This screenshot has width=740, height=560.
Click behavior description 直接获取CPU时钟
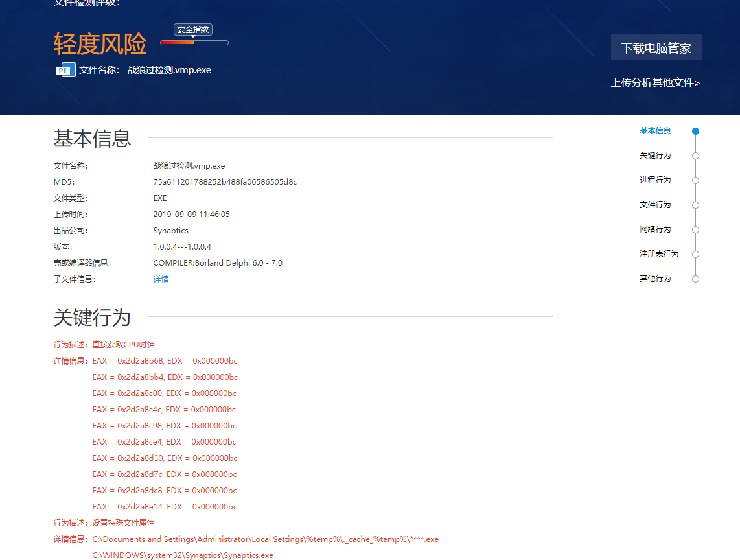(x=123, y=345)
